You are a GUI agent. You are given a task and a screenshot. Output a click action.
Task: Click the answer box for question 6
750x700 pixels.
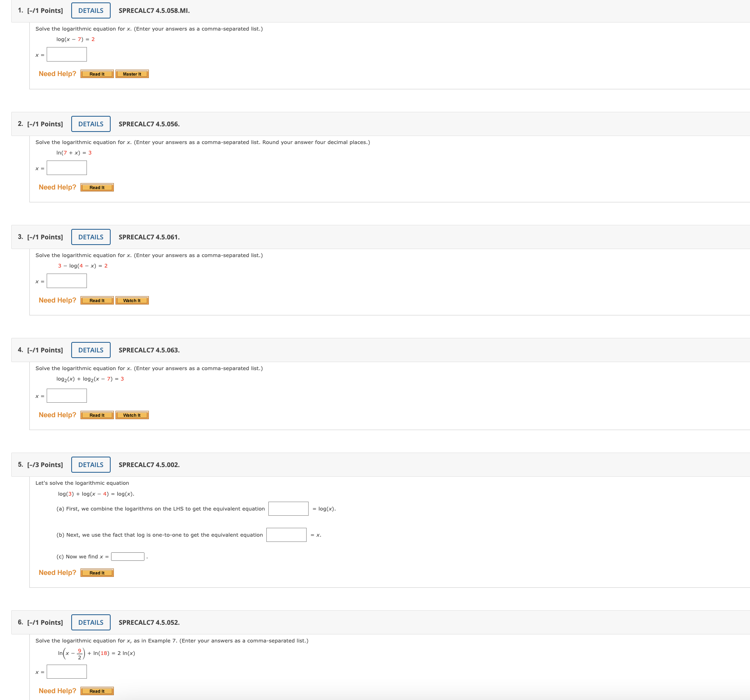67,671
